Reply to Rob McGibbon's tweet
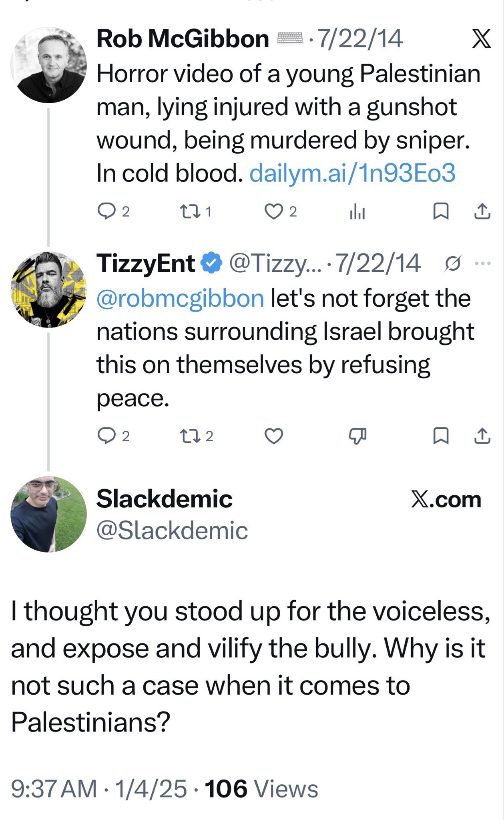 (106, 211)
